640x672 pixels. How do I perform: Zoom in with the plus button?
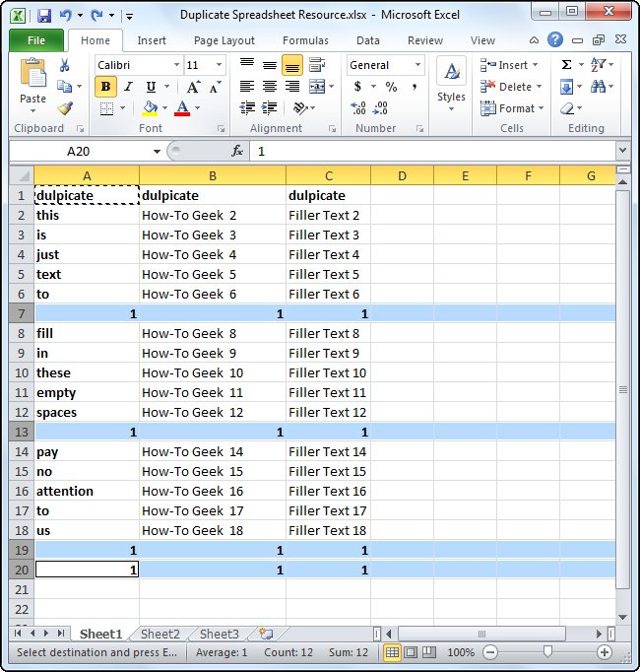(x=604, y=652)
